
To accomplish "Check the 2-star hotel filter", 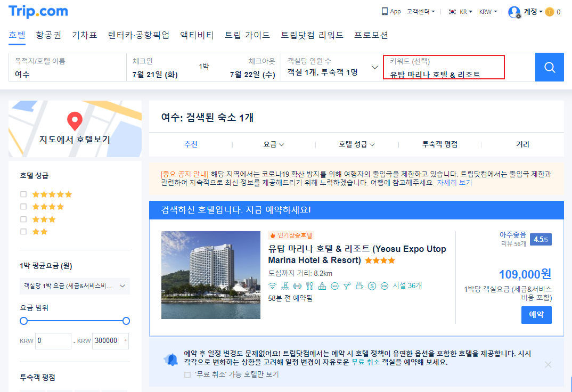I will coord(24,232).
